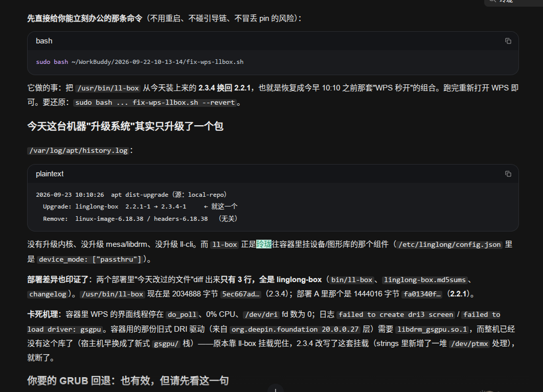
Task: Click the 'failed to create dri3 screen' log text
Action: pyautogui.click(x=396, y=314)
